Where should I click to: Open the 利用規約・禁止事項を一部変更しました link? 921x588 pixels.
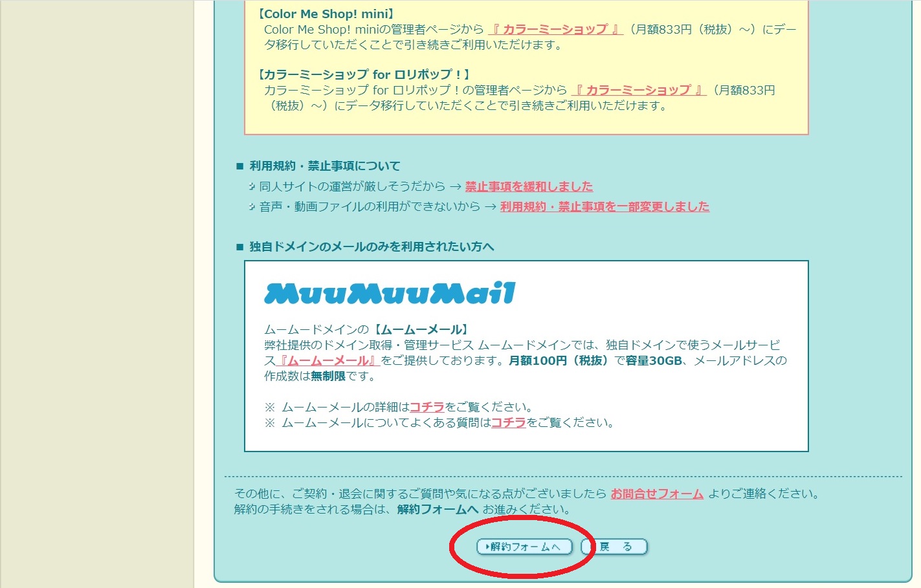point(605,207)
